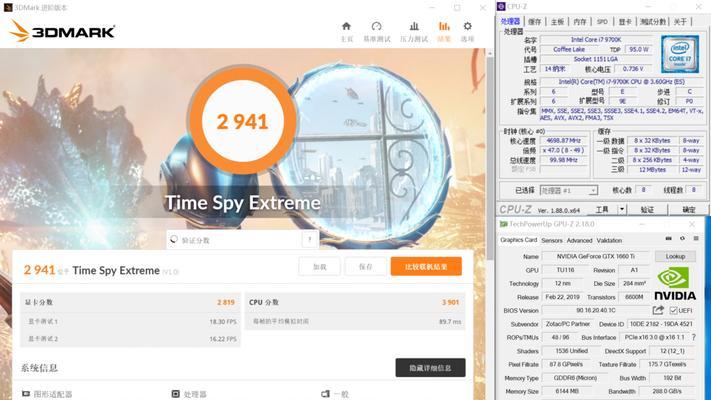
Task: Click the GPU name field NVIDIA GeForce GTX 1660 Ti
Action: [596, 256]
